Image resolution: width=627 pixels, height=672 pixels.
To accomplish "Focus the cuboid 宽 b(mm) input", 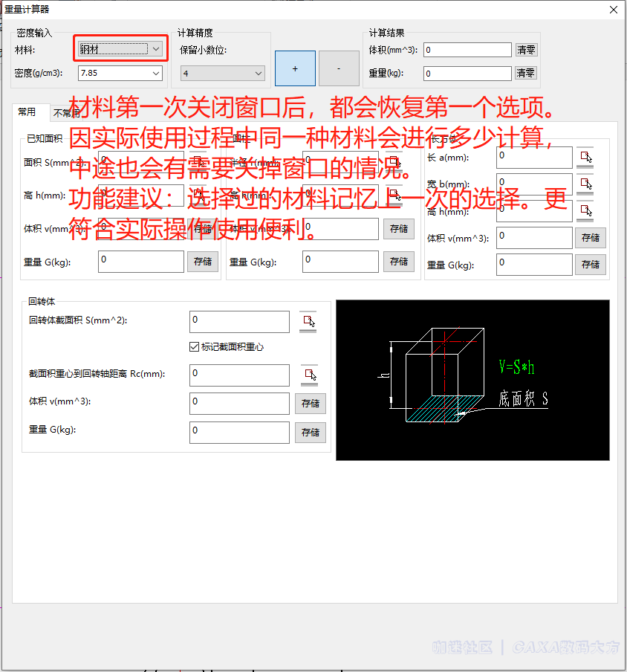I will tap(534, 184).
